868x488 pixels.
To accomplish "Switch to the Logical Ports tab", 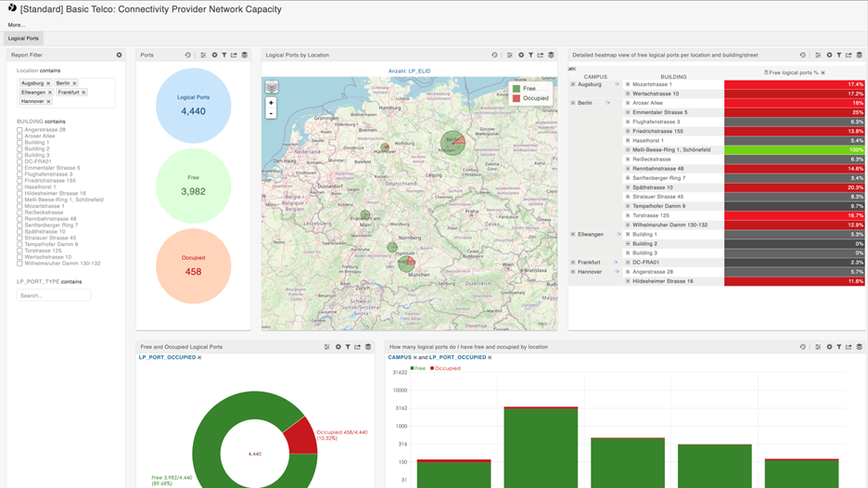I will [23, 38].
